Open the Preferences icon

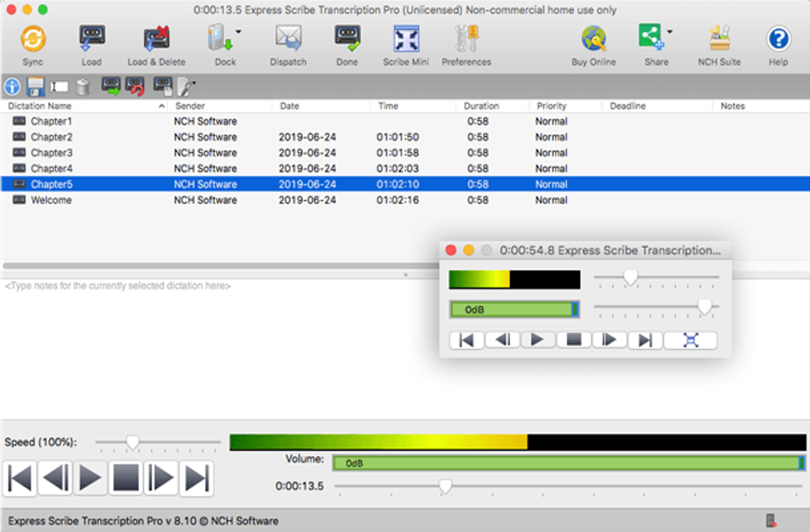point(466,39)
